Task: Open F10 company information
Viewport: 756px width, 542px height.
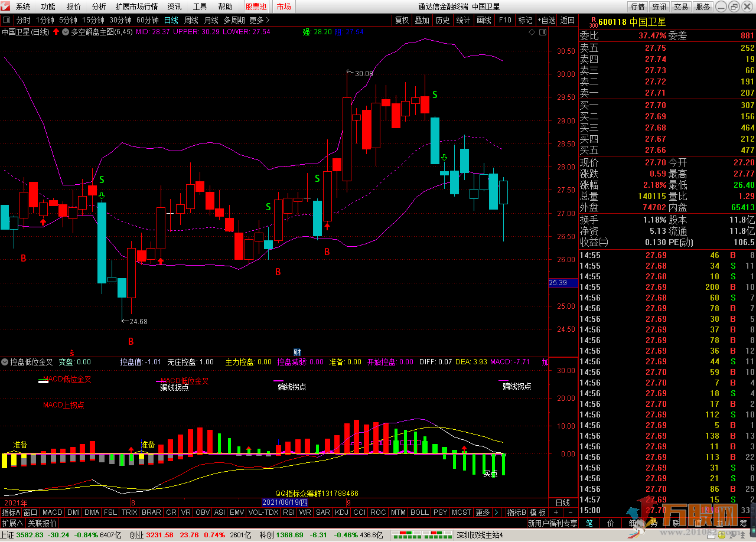Action: 505,20
